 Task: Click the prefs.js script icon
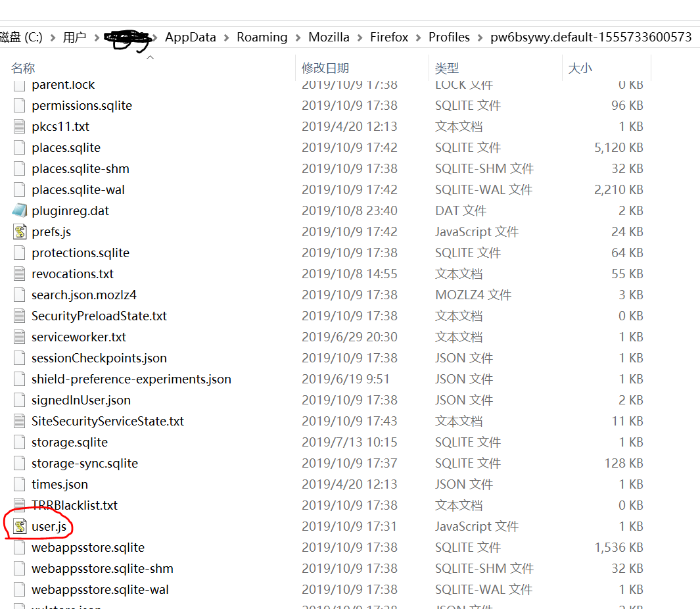19,231
